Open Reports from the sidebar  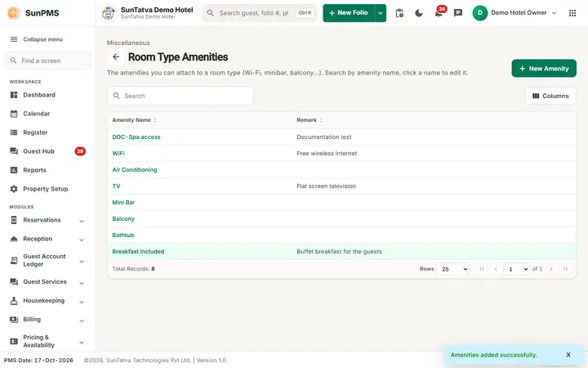point(34,170)
